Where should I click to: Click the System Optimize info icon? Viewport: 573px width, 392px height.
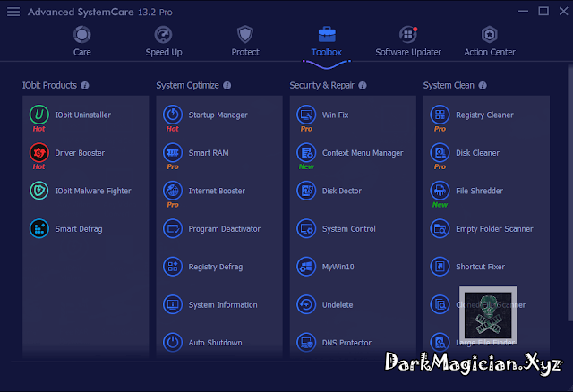(227, 86)
